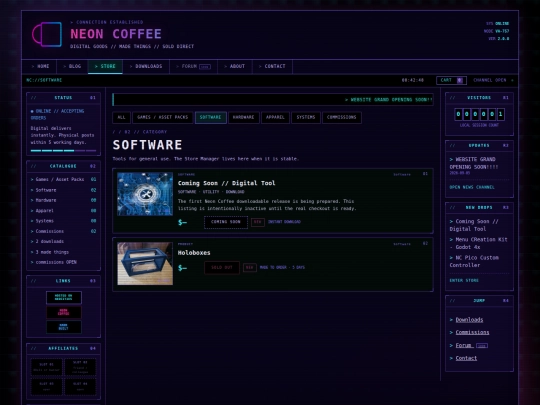Open the CONTACT nav tab

[272, 66]
